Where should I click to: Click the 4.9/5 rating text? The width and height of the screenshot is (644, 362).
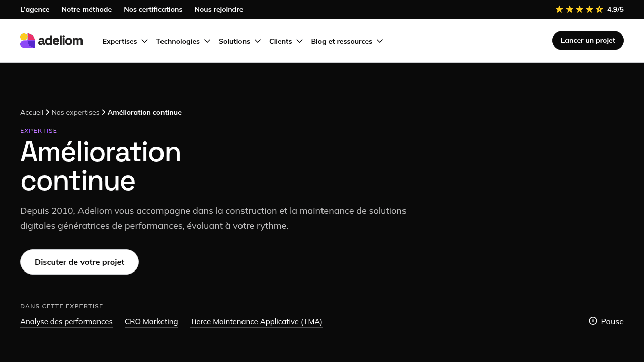pos(615,9)
